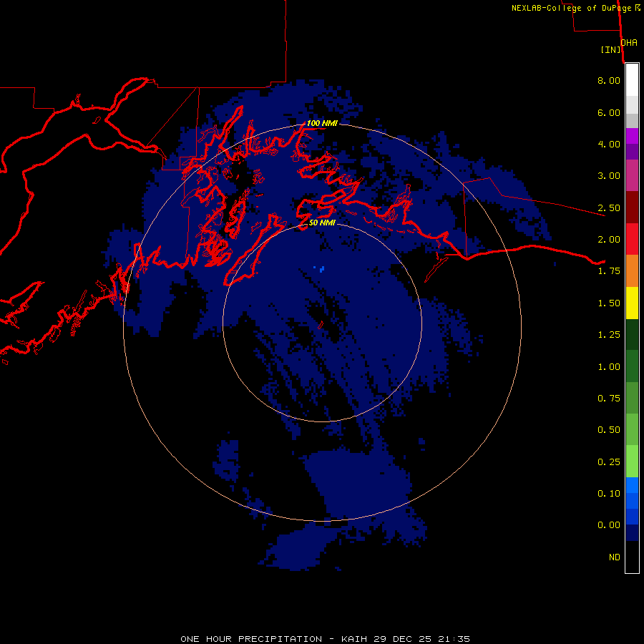This screenshot has width=644, height=644.
Task: Select the dark red legend swatch beside 2.50
Action: click(x=632, y=208)
